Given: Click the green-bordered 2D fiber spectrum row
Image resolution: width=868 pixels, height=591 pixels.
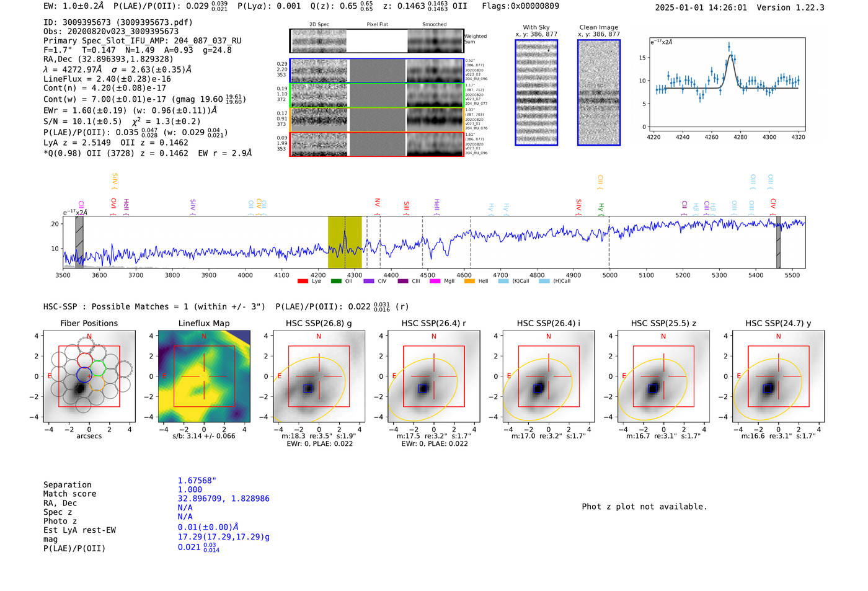Looking at the screenshot, I should pyautogui.click(x=376, y=95).
